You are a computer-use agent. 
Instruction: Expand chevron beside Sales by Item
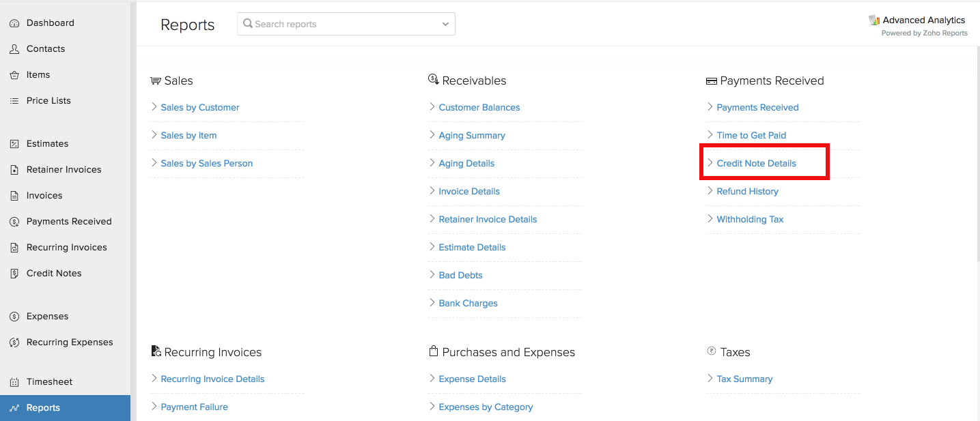point(154,134)
